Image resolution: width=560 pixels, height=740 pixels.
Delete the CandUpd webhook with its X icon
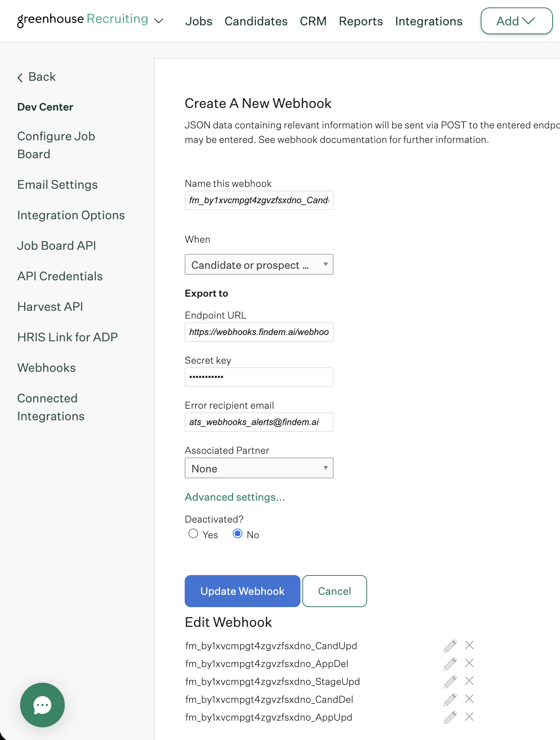click(469, 645)
